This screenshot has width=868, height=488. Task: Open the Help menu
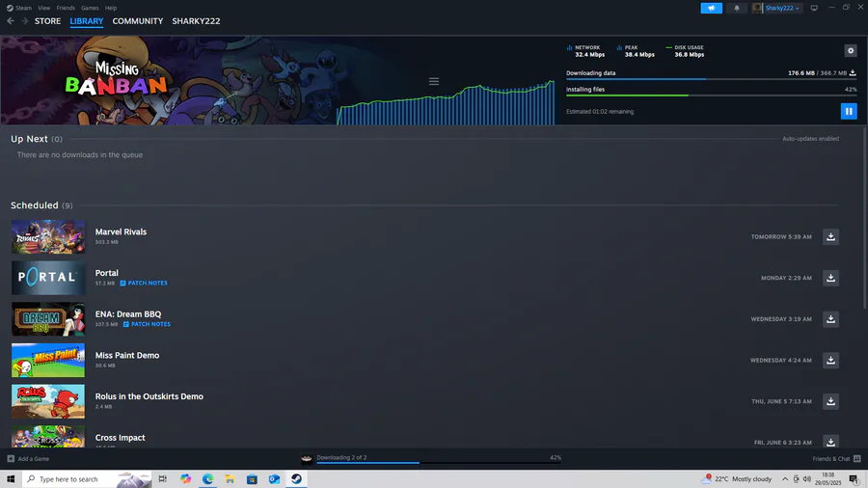111,8
